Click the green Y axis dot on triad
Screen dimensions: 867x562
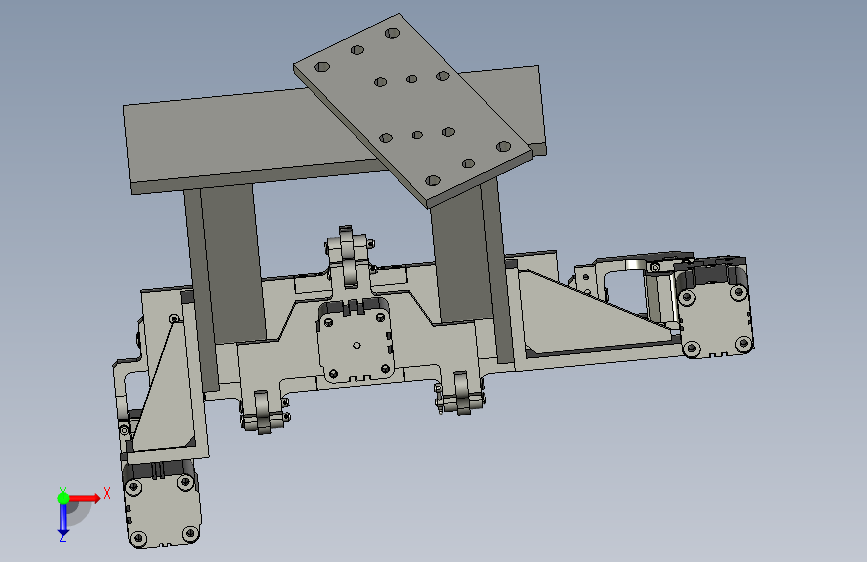pyautogui.click(x=63, y=498)
